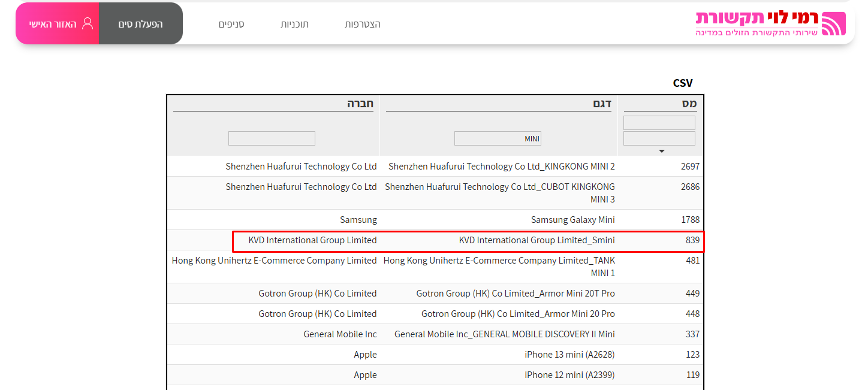Click the user icon in האזור האישי
The height and width of the screenshot is (390, 868).
tap(88, 23)
